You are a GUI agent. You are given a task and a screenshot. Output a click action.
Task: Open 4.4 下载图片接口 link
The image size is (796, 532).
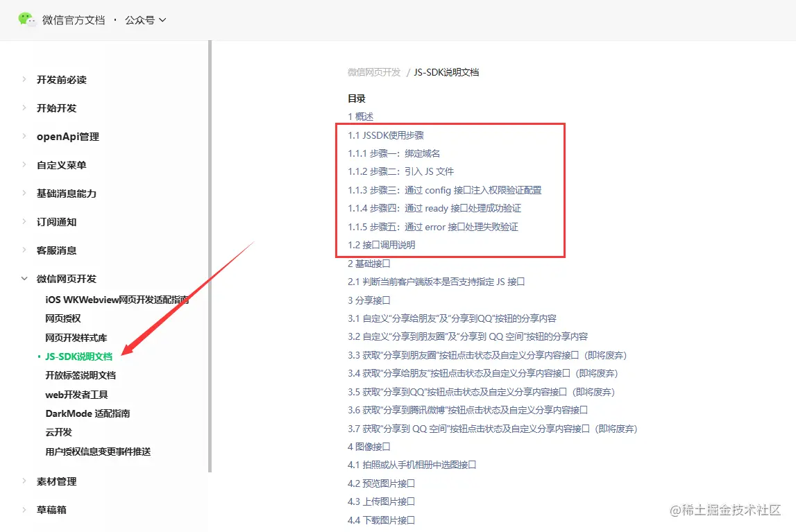381,520
